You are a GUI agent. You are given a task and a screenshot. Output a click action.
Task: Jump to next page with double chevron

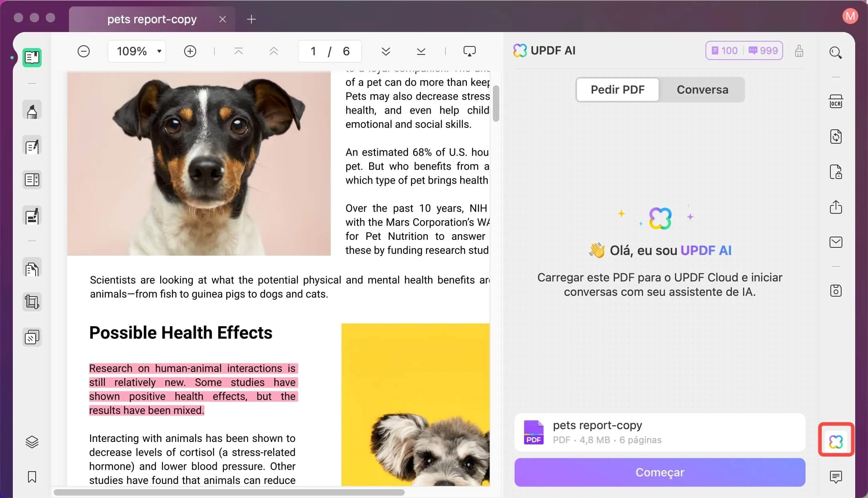pyautogui.click(x=386, y=51)
